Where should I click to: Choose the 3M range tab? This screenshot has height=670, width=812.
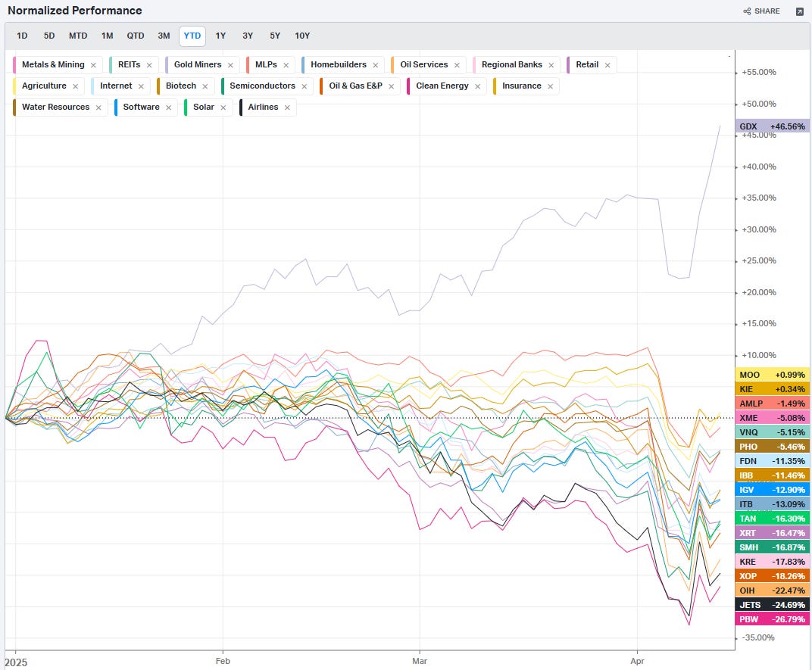[x=164, y=36]
